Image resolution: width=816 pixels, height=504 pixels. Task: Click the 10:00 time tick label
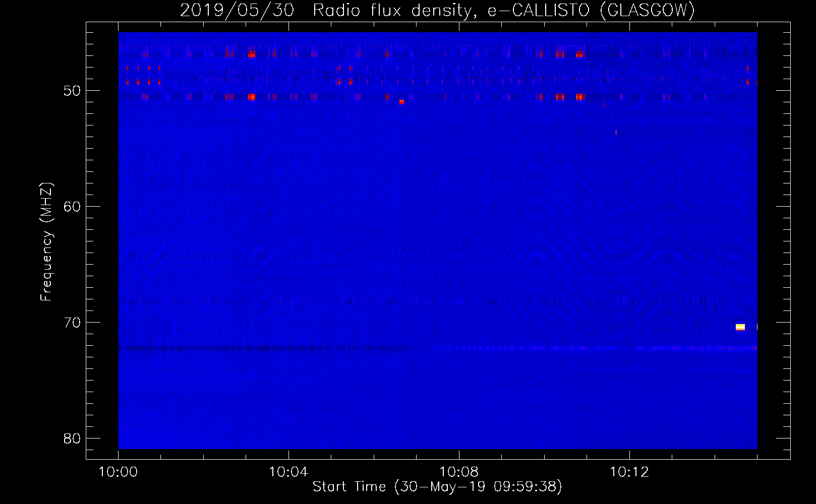click(x=118, y=472)
